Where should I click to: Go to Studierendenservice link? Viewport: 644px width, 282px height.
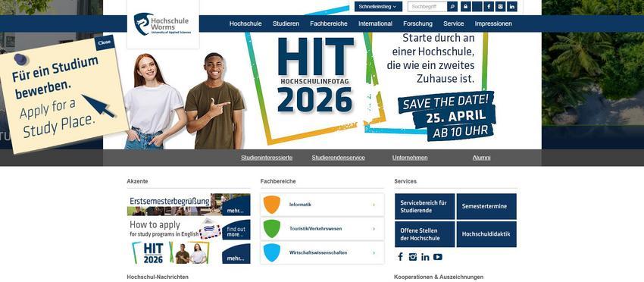pyautogui.click(x=338, y=158)
